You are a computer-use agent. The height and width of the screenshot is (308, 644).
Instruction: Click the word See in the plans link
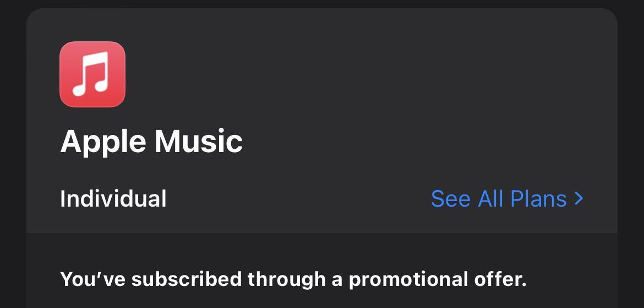[451, 199]
